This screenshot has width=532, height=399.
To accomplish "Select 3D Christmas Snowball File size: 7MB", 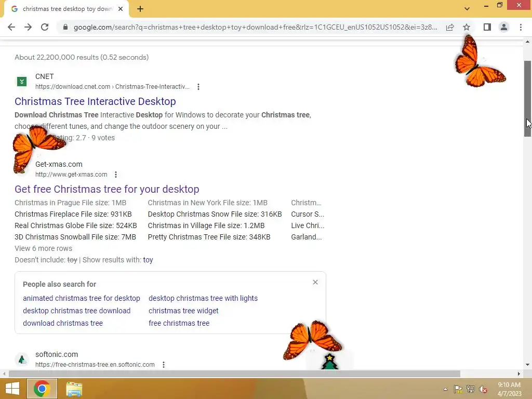I will click(x=75, y=237).
